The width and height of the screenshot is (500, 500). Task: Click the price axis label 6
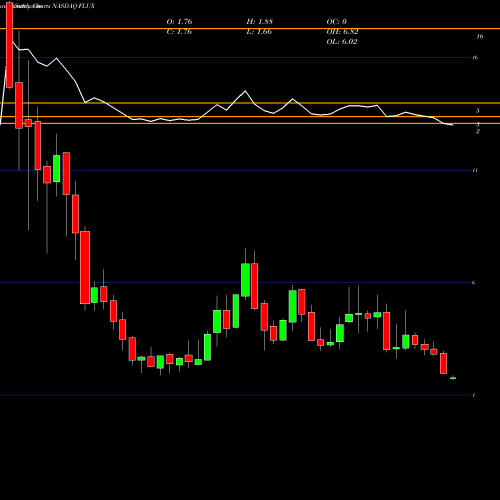click(474, 283)
